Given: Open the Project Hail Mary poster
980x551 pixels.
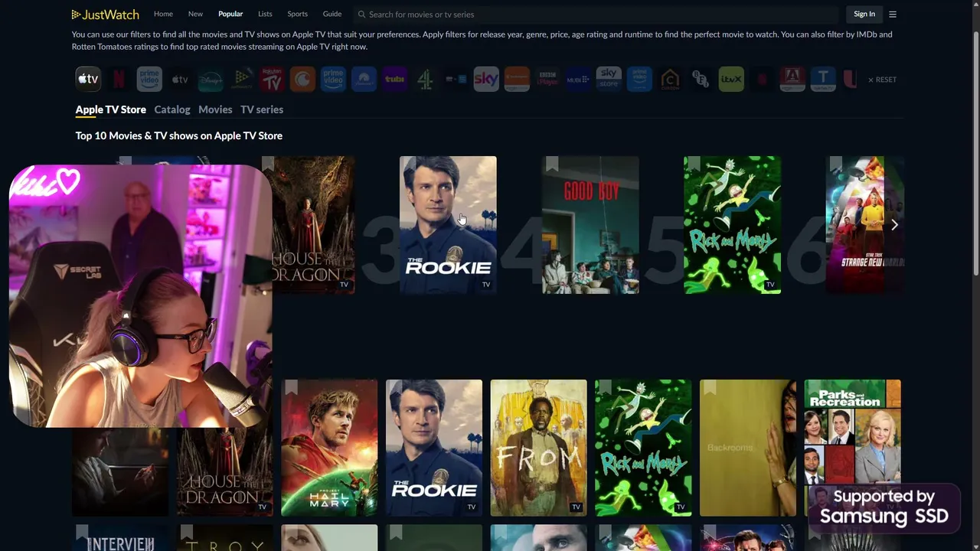Looking at the screenshot, I should point(329,448).
